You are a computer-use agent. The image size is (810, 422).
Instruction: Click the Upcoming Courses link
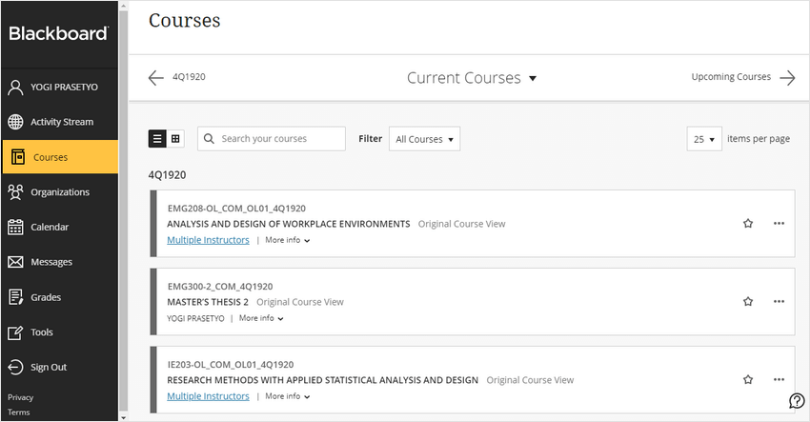731,77
